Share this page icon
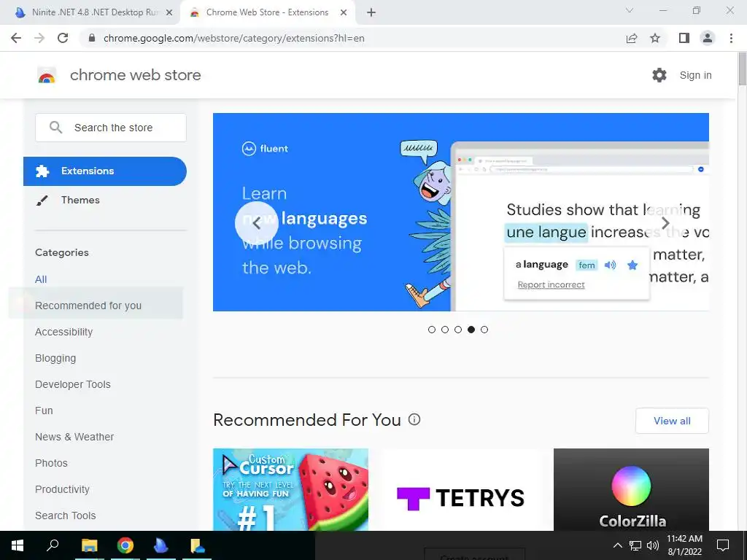 click(x=632, y=38)
